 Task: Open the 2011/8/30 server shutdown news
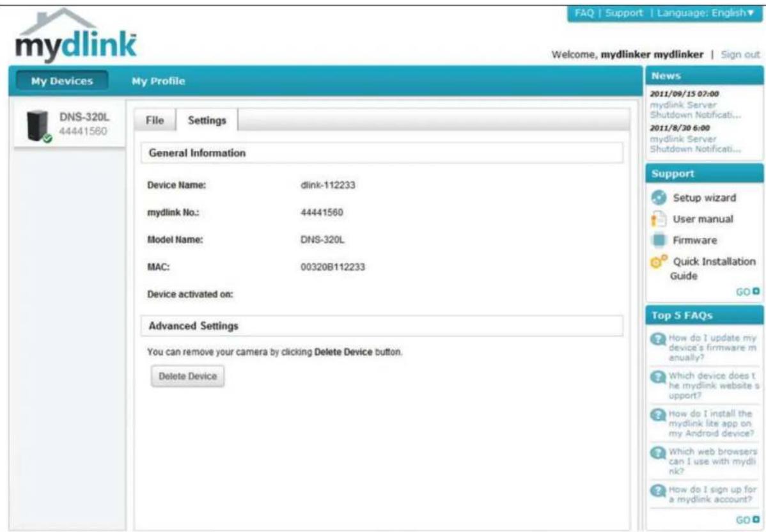695,144
